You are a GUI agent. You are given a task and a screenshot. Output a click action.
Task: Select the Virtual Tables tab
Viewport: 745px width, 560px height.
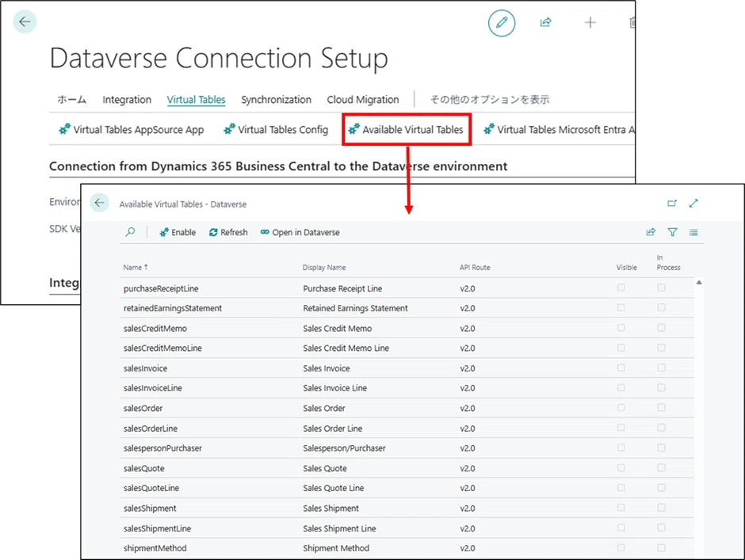click(x=197, y=100)
